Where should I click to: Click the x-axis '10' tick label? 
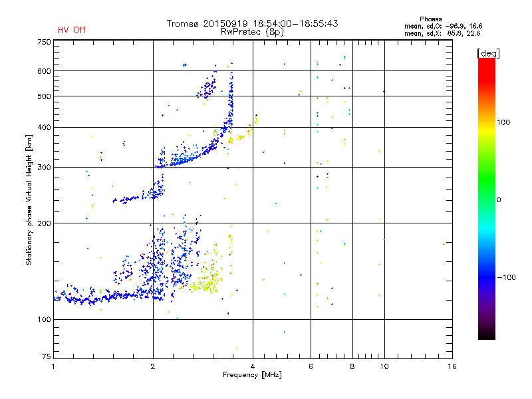point(384,366)
